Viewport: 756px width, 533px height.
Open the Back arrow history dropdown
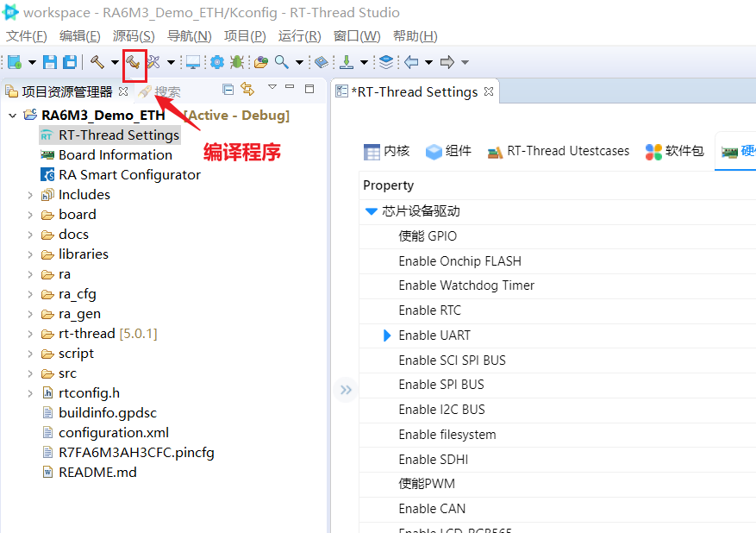(x=428, y=62)
